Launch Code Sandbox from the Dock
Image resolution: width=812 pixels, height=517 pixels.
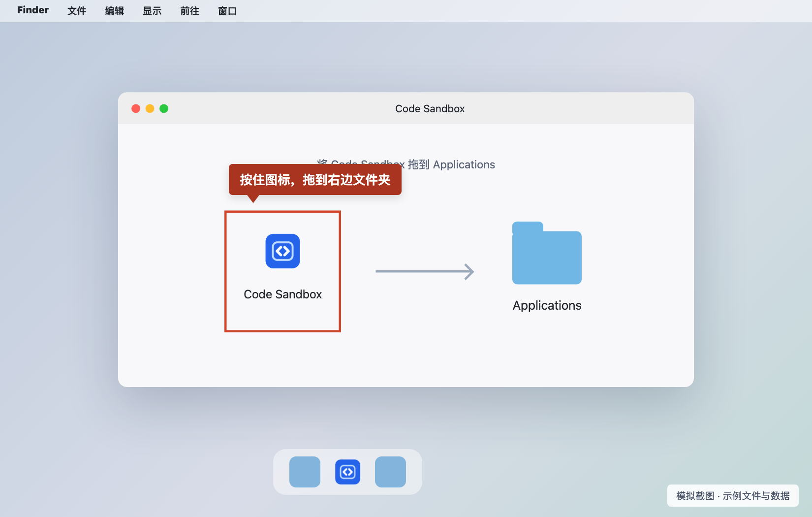click(x=347, y=472)
